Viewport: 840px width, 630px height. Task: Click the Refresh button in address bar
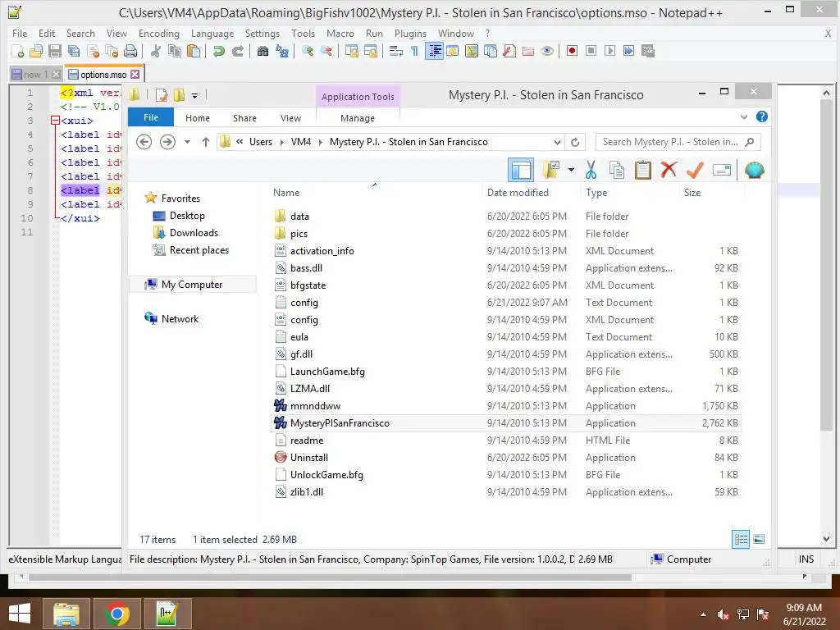pyautogui.click(x=575, y=142)
